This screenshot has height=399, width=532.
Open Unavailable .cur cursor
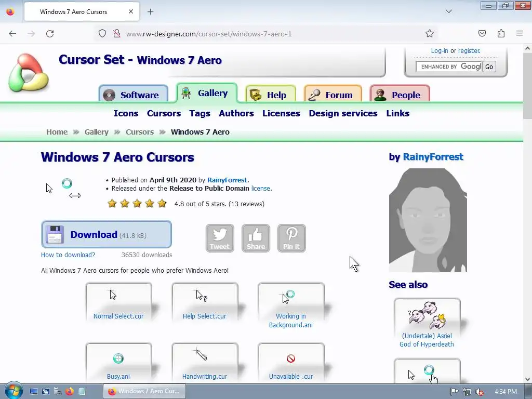coord(291,362)
